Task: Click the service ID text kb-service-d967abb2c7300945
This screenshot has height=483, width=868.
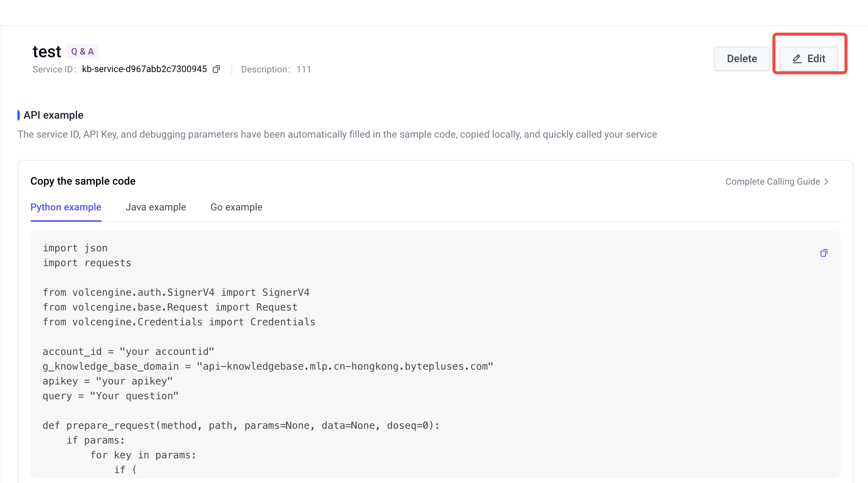Action: [144, 69]
